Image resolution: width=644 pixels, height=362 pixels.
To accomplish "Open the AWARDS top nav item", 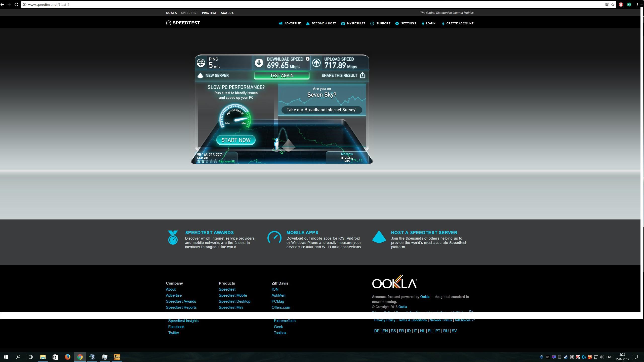I will [x=227, y=13].
